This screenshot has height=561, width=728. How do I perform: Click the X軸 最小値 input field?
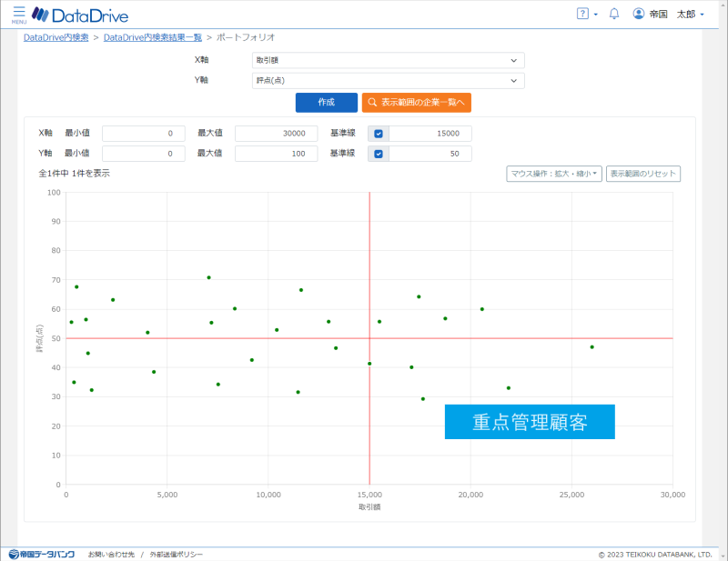click(x=144, y=134)
